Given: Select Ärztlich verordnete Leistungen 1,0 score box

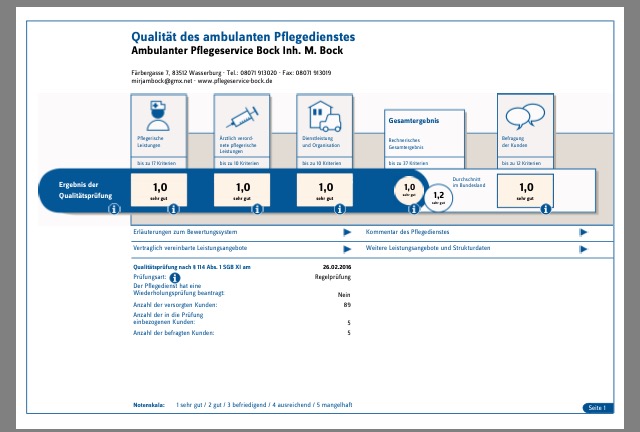Looking at the screenshot, I should (x=242, y=190).
